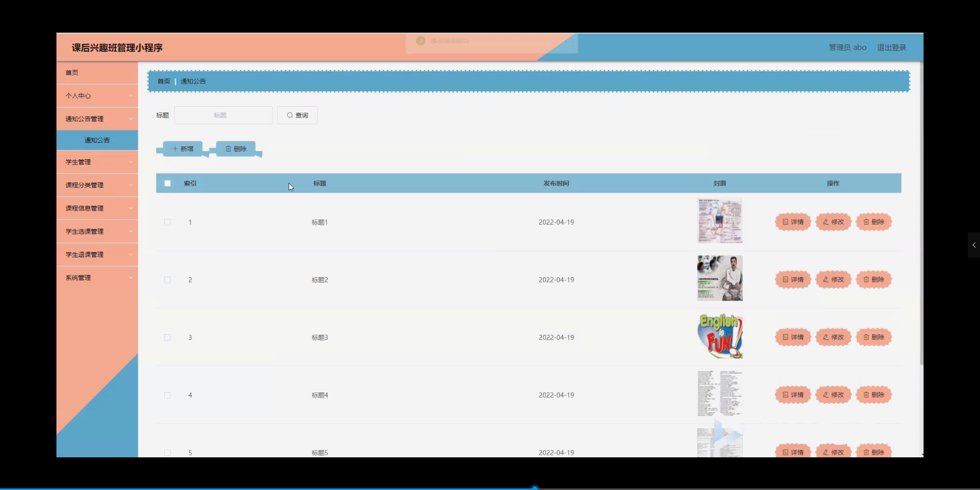
Task: Select the checkbox beside row 标题3
Action: 167,337
